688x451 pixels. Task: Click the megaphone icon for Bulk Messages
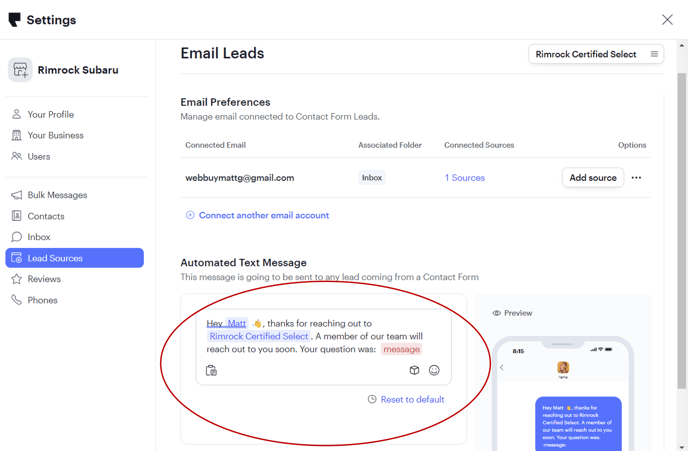pyautogui.click(x=16, y=195)
